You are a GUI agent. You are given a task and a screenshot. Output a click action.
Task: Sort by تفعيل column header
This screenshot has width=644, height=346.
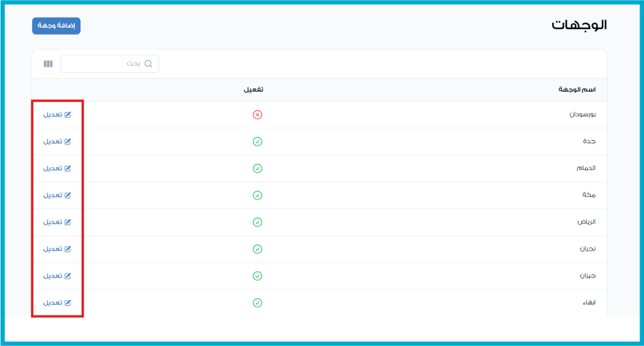pos(253,89)
